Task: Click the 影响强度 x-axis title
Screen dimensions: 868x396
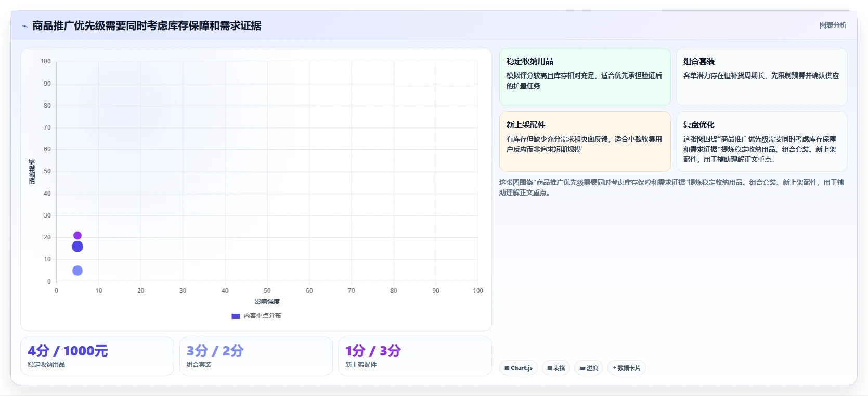Action: (x=267, y=302)
